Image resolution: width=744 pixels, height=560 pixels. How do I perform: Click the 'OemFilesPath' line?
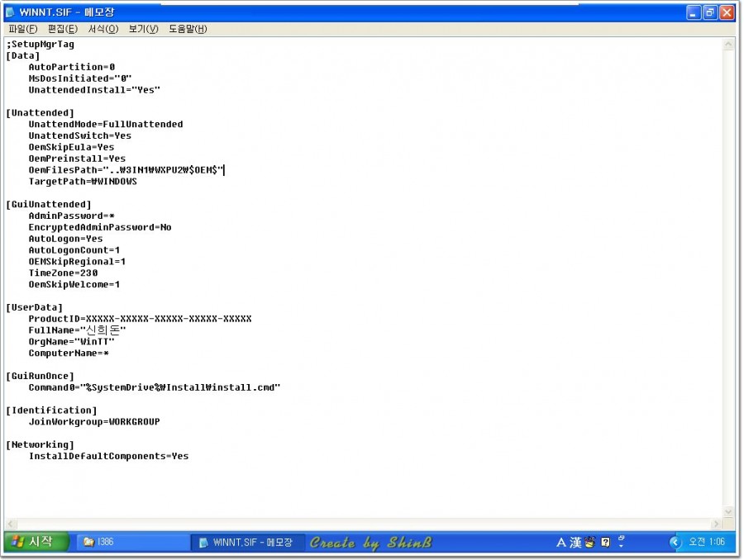(x=126, y=170)
